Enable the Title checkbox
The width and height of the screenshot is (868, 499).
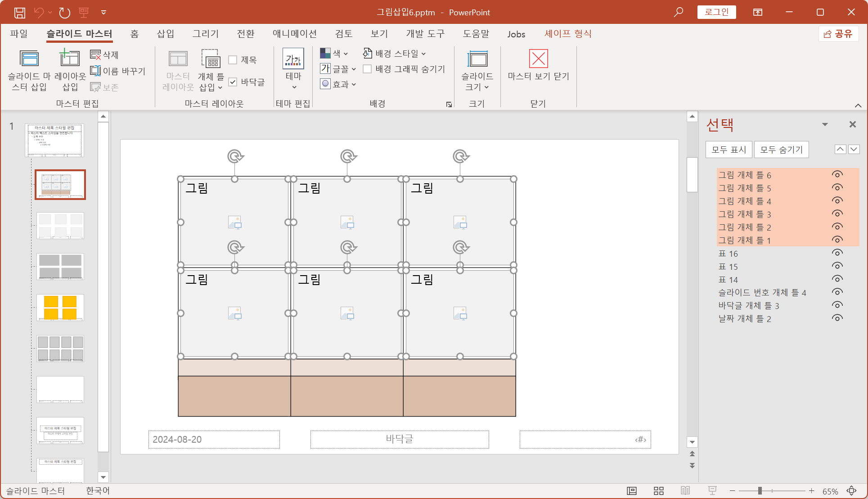pos(233,60)
